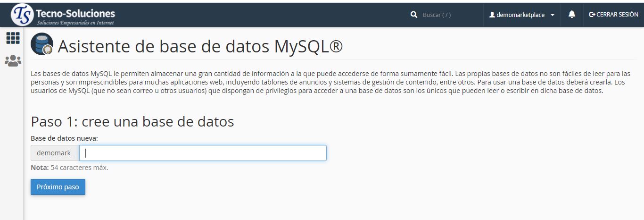Click the demomark_ prefix label

click(55, 153)
